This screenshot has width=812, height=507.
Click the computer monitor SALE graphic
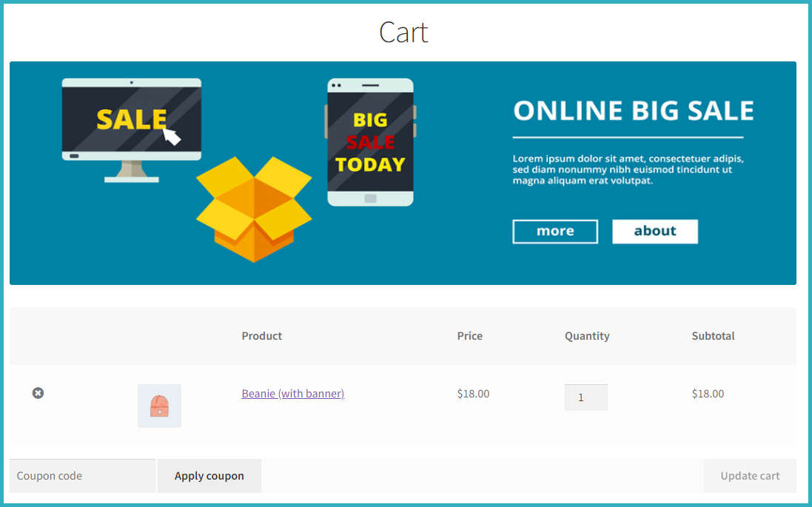pos(131,118)
